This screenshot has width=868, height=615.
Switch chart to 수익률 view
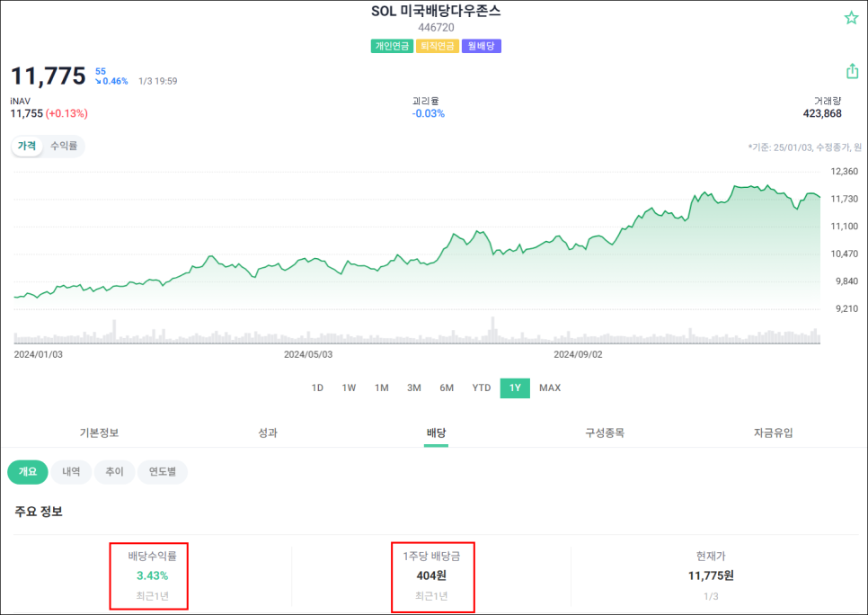64,146
